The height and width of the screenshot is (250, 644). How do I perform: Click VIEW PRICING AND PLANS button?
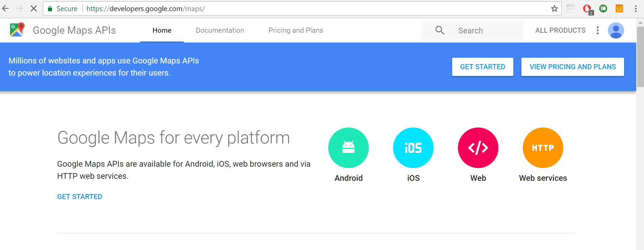click(x=573, y=67)
